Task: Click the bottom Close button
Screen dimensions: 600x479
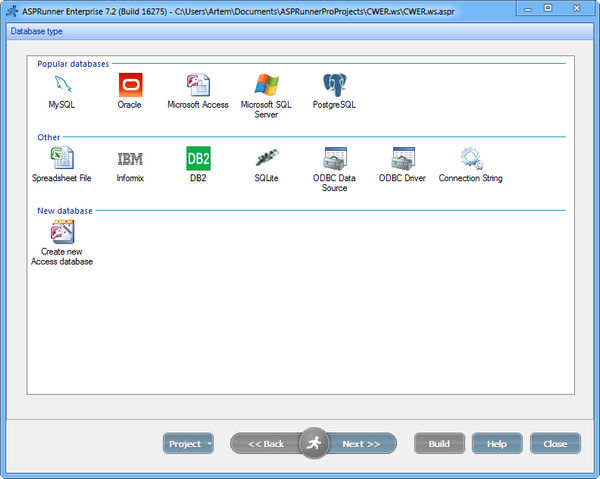Action: tap(555, 444)
